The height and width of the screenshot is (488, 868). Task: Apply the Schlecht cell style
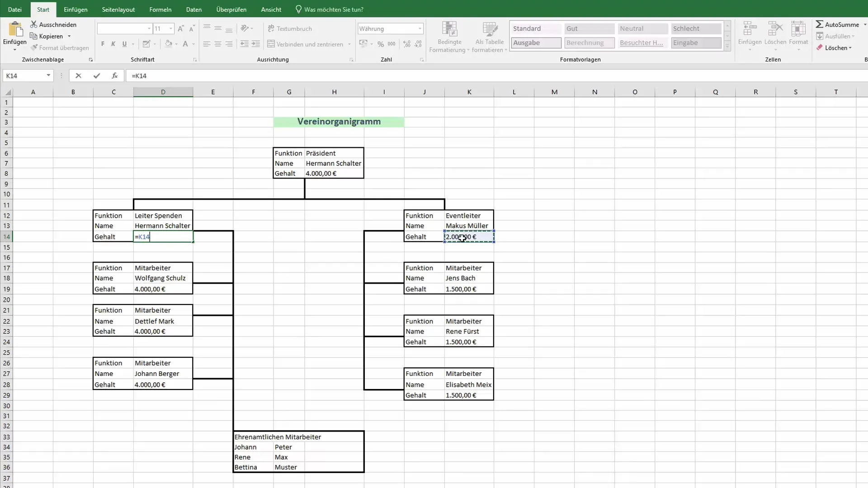696,28
